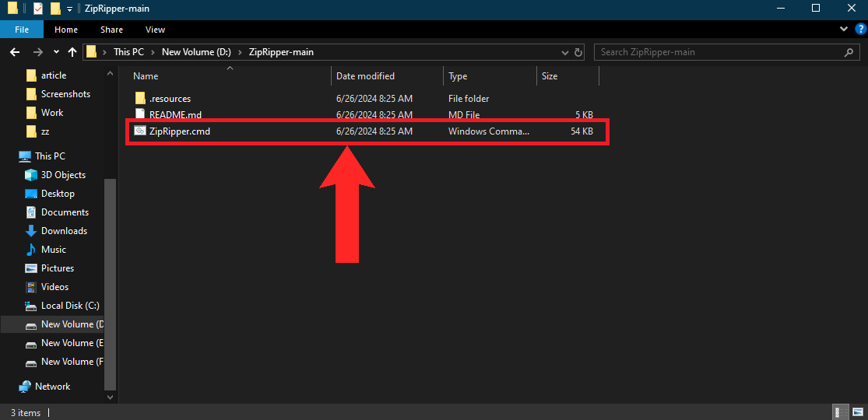Screen dimensions: 868x420
Task: Open Local Disk (C:) in sidebar
Action: tap(70, 306)
